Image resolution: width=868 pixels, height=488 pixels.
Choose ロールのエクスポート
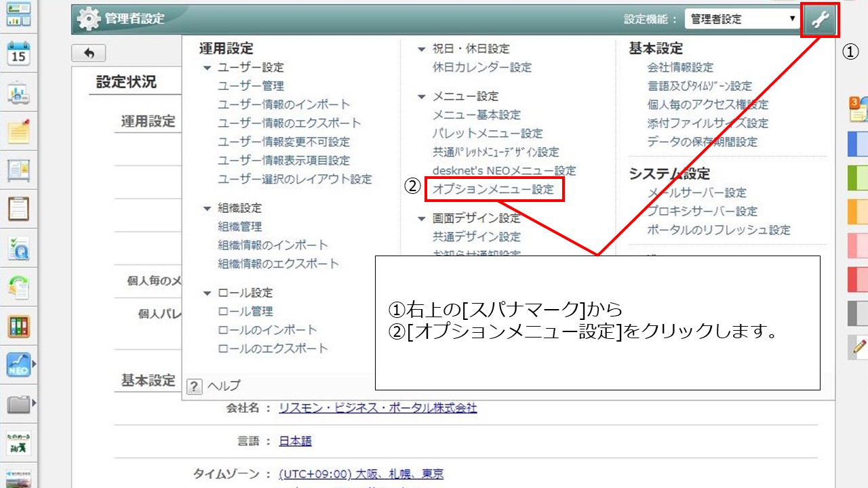(x=273, y=348)
